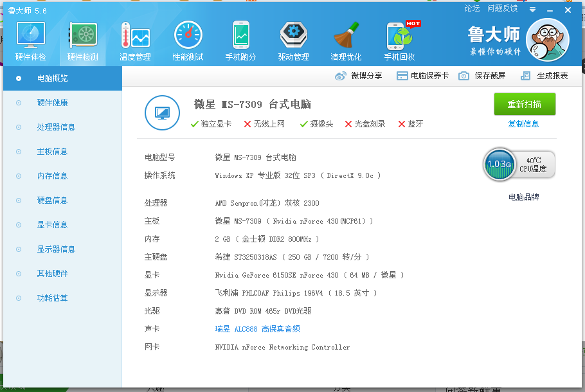Click the 复制信息 copy info link
585x392 pixels.
point(524,123)
